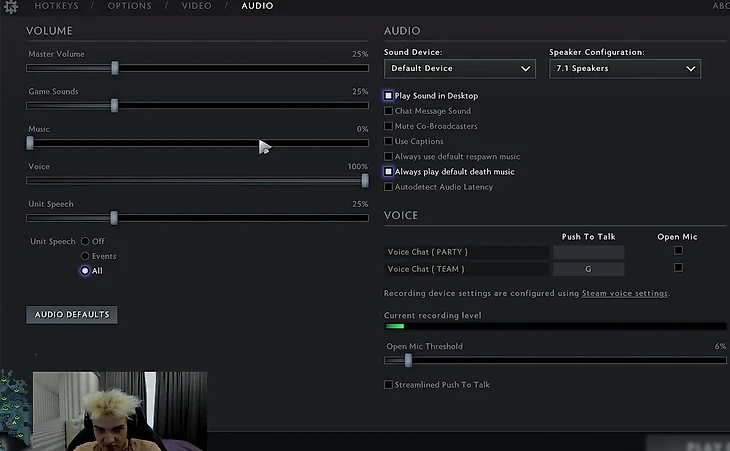This screenshot has height=451, width=730.
Task: Expand the Sound Device dropdown
Action: coord(460,69)
